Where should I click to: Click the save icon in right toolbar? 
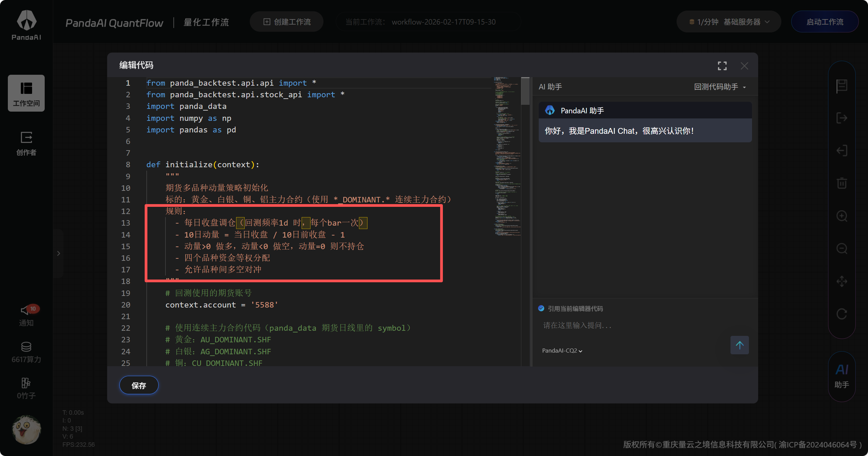coord(842,85)
